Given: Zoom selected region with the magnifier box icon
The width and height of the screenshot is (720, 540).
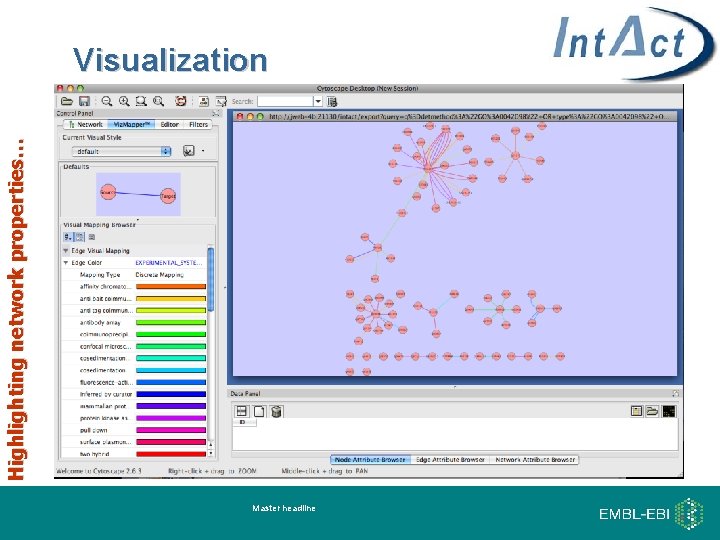Looking at the screenshot, I should click(x=141, y=101).
